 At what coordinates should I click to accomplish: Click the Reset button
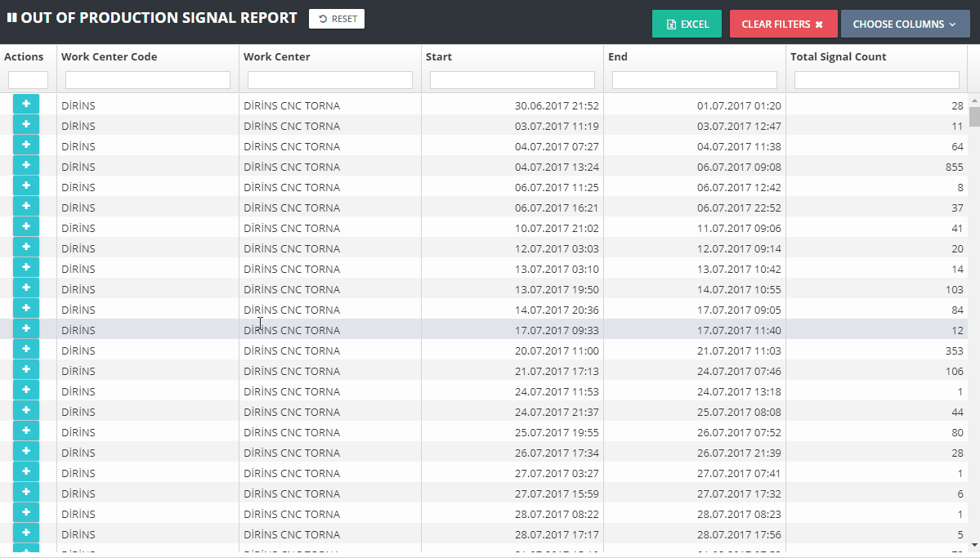click(x=336, y=19)
